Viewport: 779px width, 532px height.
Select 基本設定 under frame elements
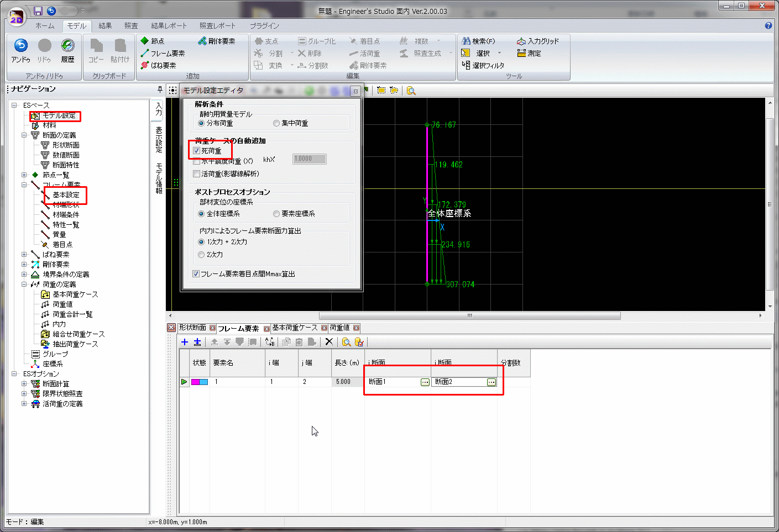pyautogui.click(x=66, y=194)
